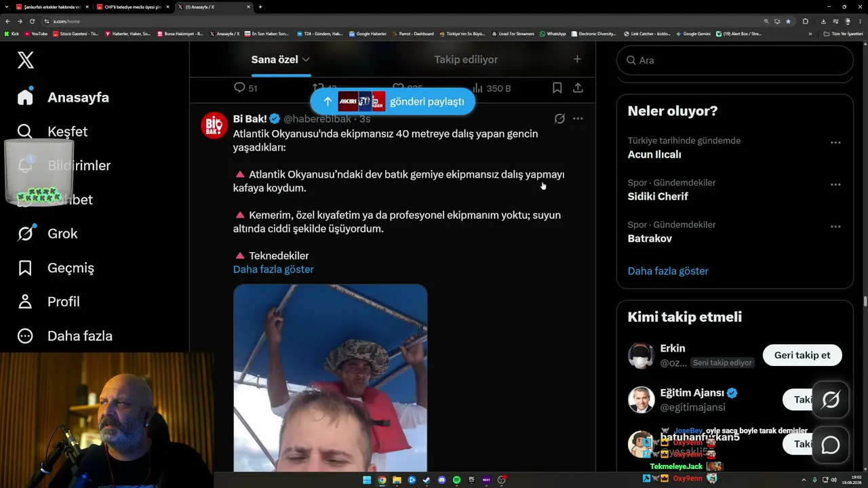
Task: Focus the Ara search field
Action: tap(735, 60)
